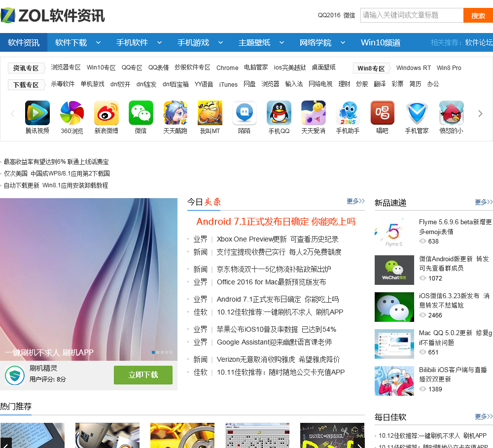Open the 天天酷跑 game icon
Screen dimensions: 493x448
[176, 113]
